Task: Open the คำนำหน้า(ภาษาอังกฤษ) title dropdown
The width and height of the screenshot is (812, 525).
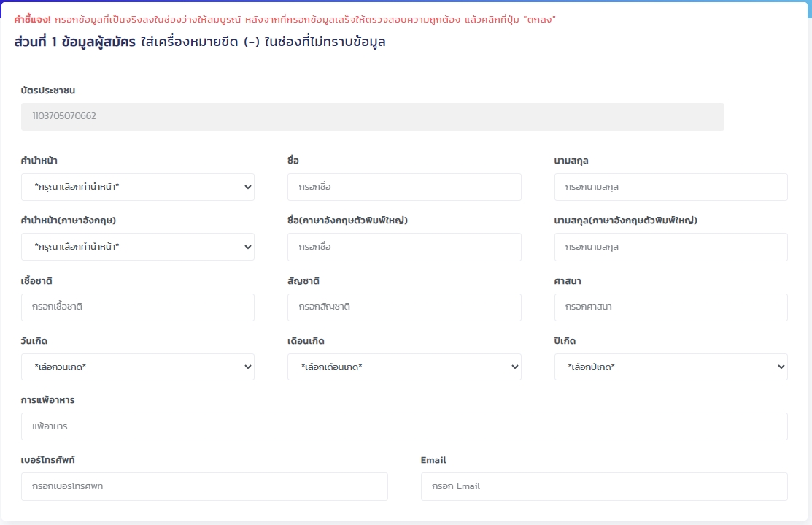Action: pyautogui.click(x=137, y=247)
